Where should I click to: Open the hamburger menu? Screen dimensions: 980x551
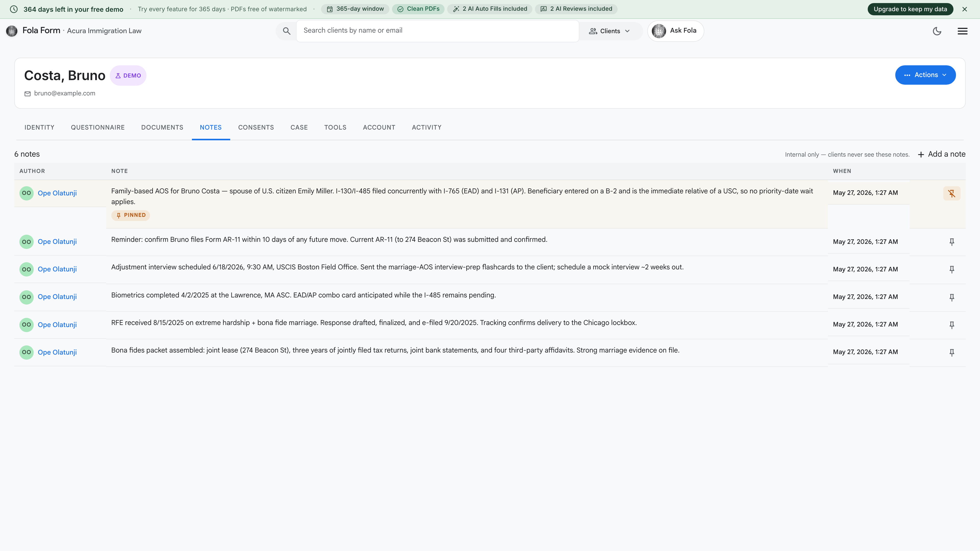tap(962, 31)
